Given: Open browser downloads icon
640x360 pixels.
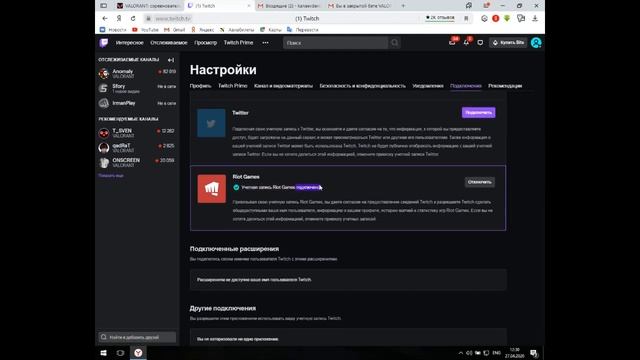Looking at the screenshot, I should [x=535, y=18].
